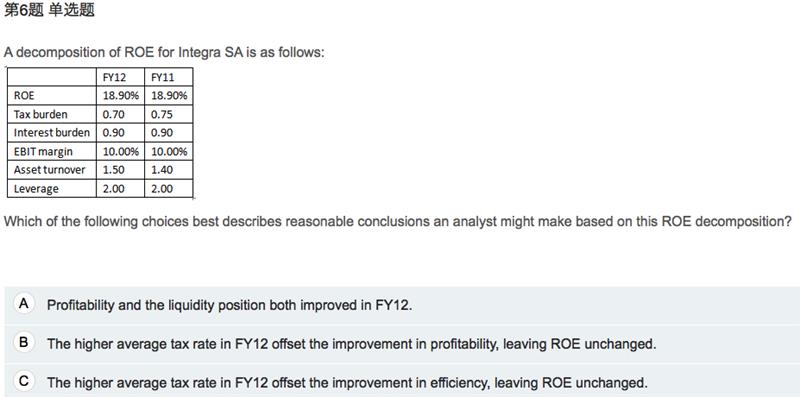800x397 pixels.
Task: Select answer option C radio circle
Action: click(x=23, y=381)
